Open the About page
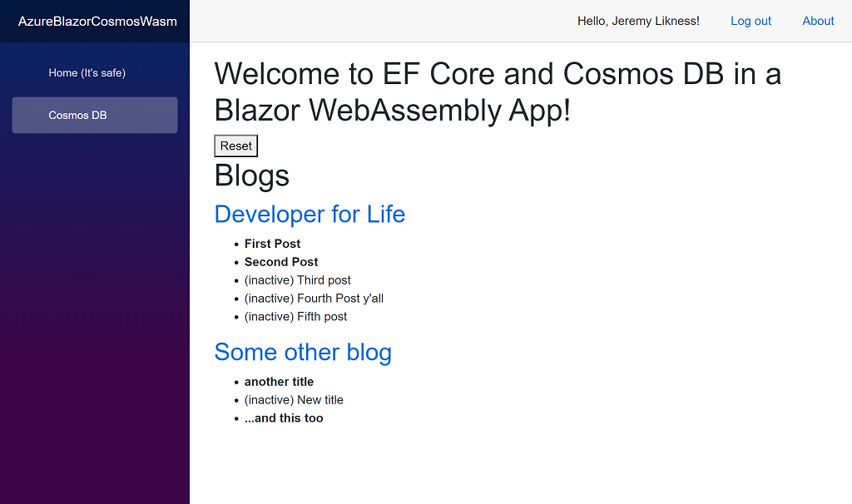Image resolution: width=852 pixels, height=504 pixels. point(818,21)
